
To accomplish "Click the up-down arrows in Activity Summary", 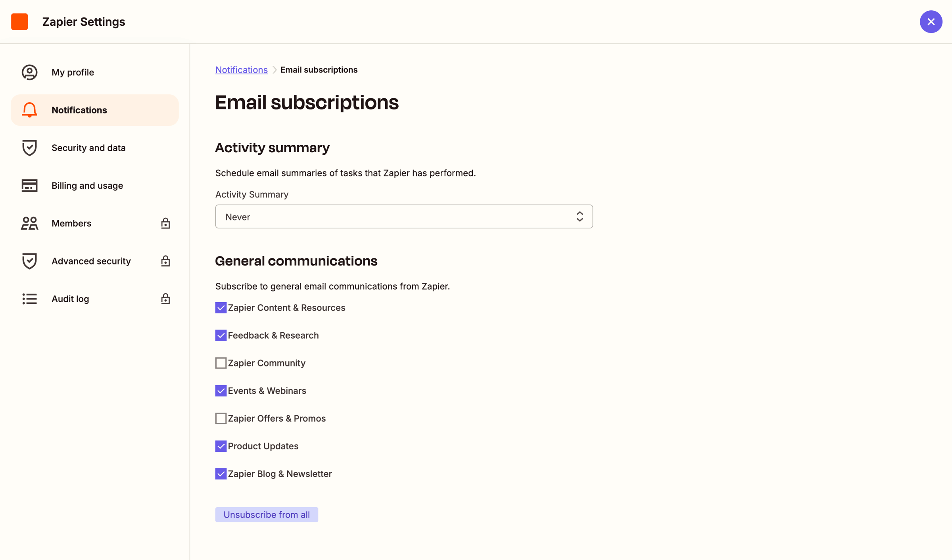I will (x=580, y=217).
